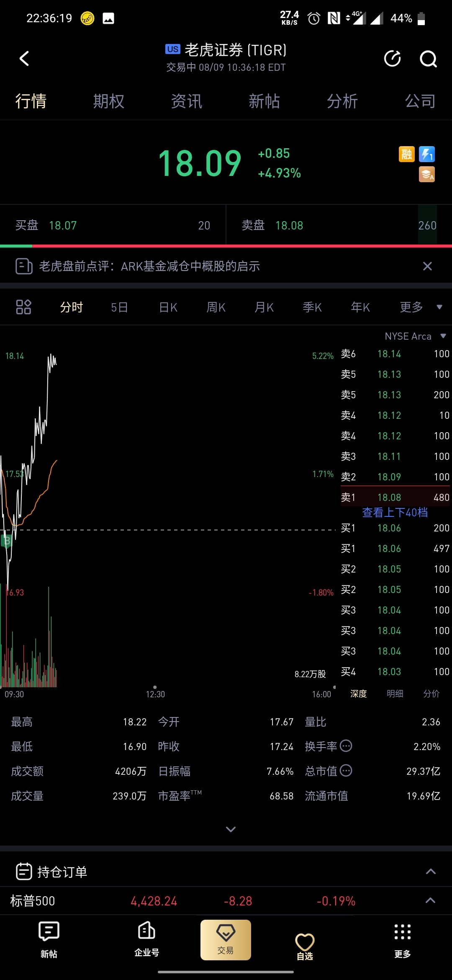The width and height of the screenshot is (452, 980).
Task: Switch order book to 明细
Action: 395,694
